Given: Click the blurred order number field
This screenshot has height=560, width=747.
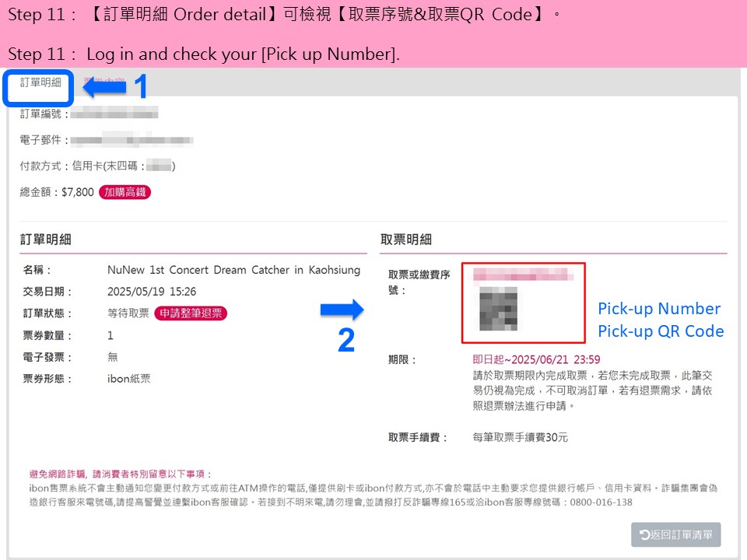Looking at the screenshot, I should pos(114,114).
